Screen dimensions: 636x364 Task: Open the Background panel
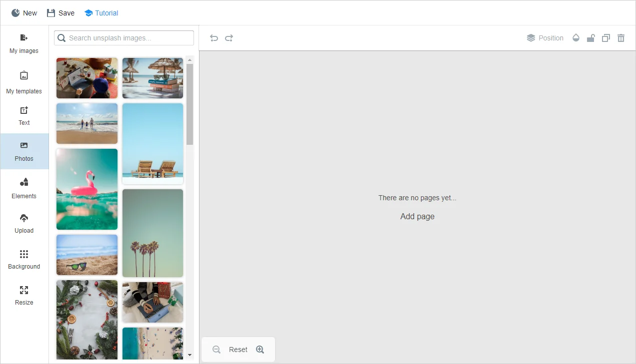coord(24,259)
